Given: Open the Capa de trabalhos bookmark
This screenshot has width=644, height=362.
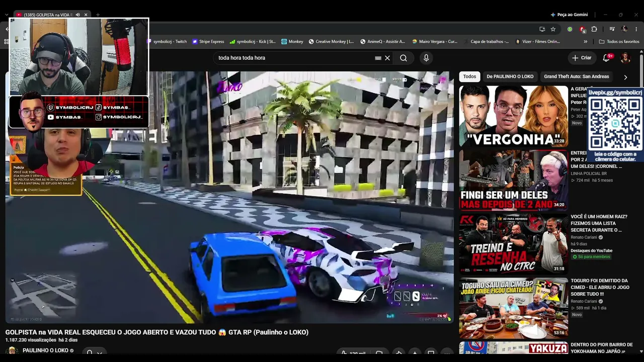Looking at the screenshot, I should pos(486,42).
